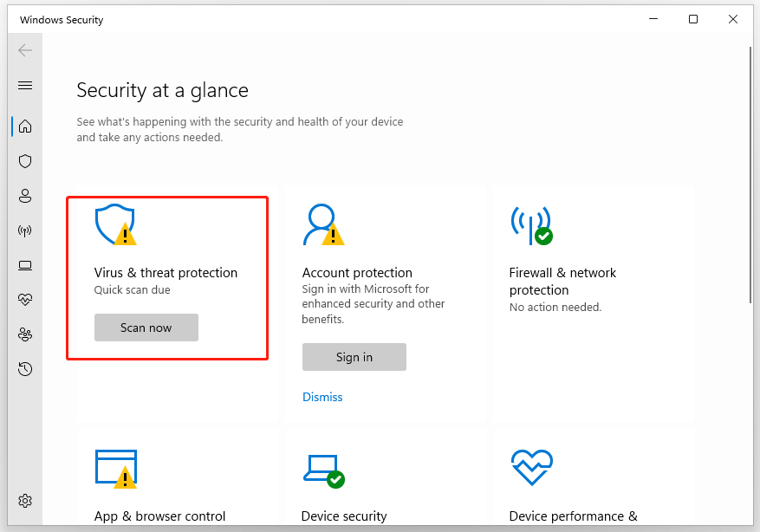This screenshot has width=760, height=532.
Task: Open App & browser control icon in sidebar
Action: [25, 265]
